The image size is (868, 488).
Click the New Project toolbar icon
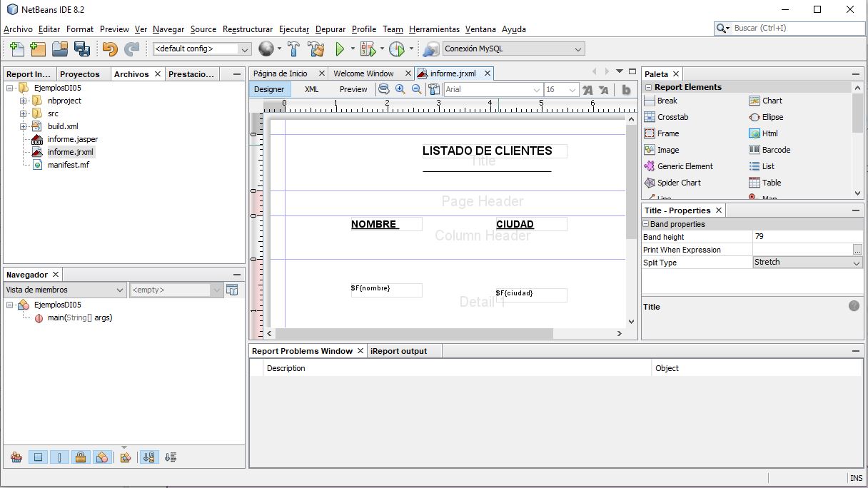38,49
